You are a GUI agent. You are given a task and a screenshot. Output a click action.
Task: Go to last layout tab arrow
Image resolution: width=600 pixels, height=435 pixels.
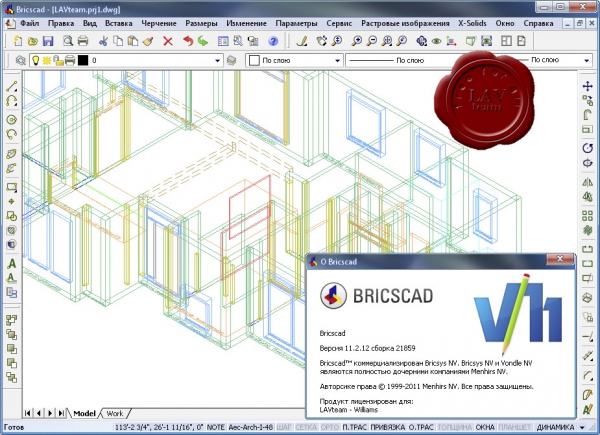pyautogui.click(x=61, y=413)
